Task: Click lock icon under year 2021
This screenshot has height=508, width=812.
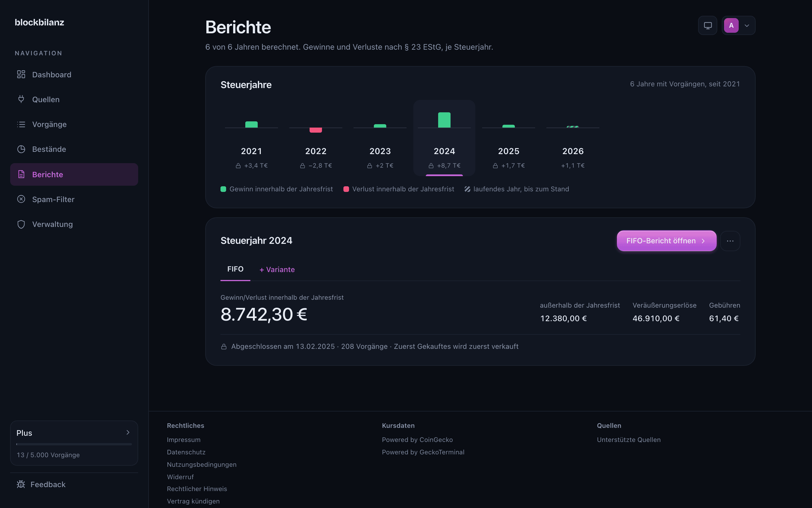Action: click(238, 166)
